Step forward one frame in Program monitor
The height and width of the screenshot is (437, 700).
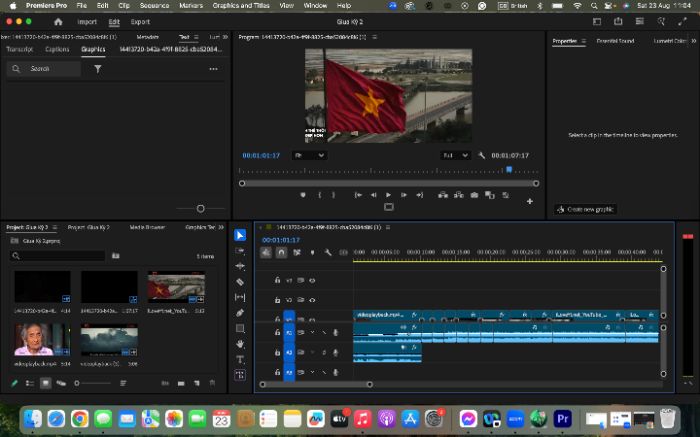tap(404, 195)
